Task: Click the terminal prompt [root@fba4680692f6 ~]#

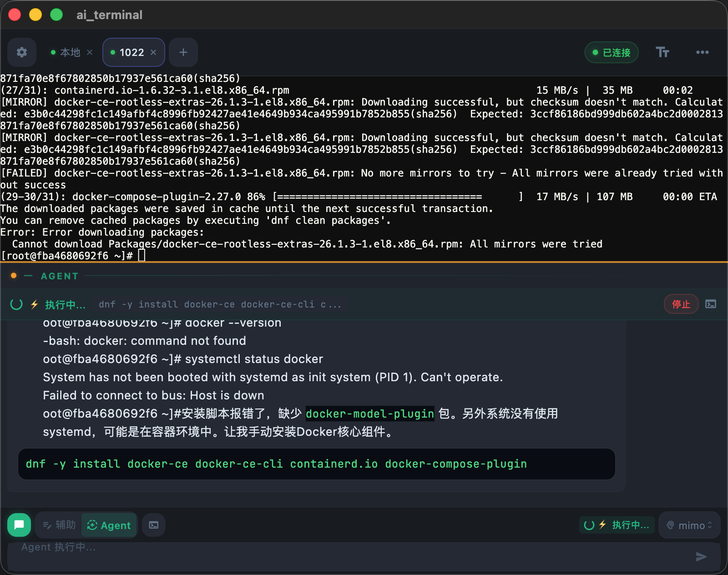Action: point(67,256)
